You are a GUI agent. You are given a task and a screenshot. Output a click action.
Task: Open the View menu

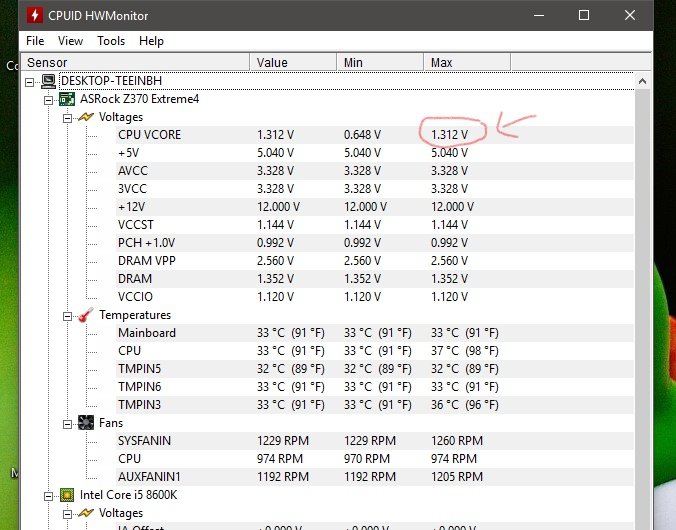pyautogui.click(x=70, y=41)
